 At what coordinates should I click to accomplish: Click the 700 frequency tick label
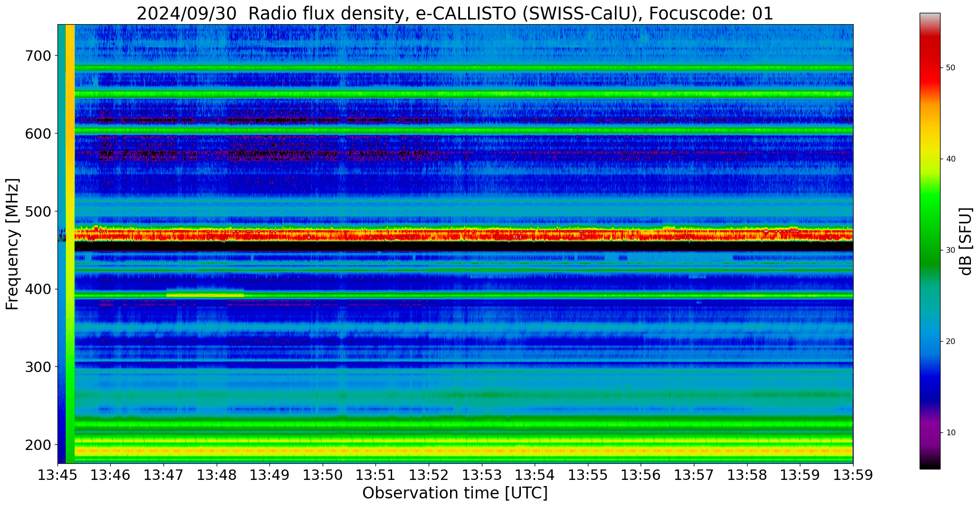pyautogui.click(x=38, y=56)
